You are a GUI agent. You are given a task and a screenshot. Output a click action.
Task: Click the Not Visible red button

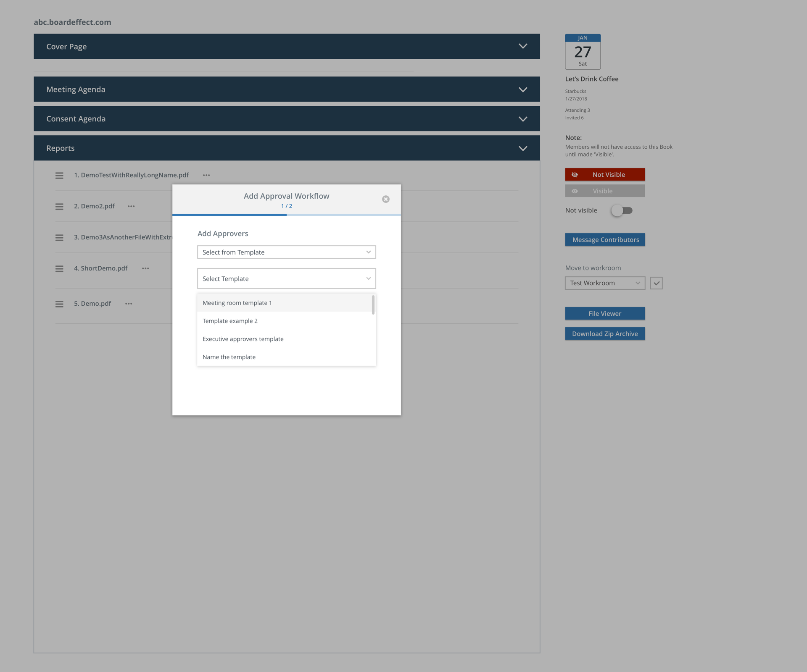point(605,174)
